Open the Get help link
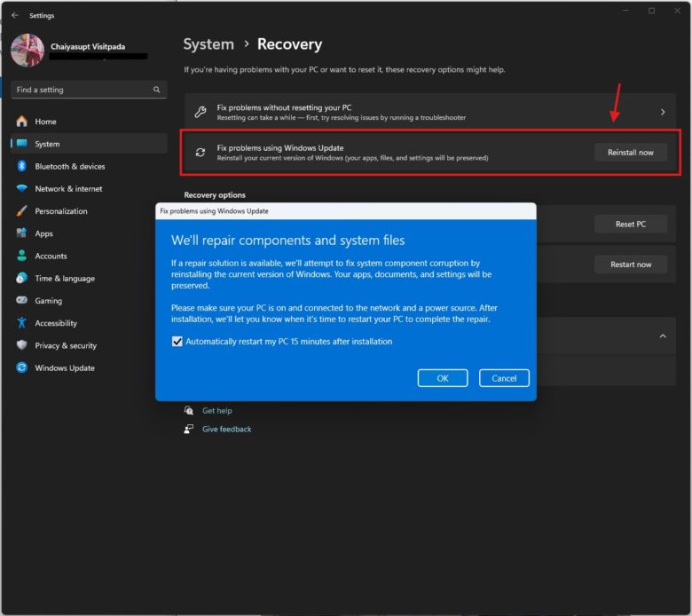The height and width of the screenshot is (616, 692). point(216,411)
